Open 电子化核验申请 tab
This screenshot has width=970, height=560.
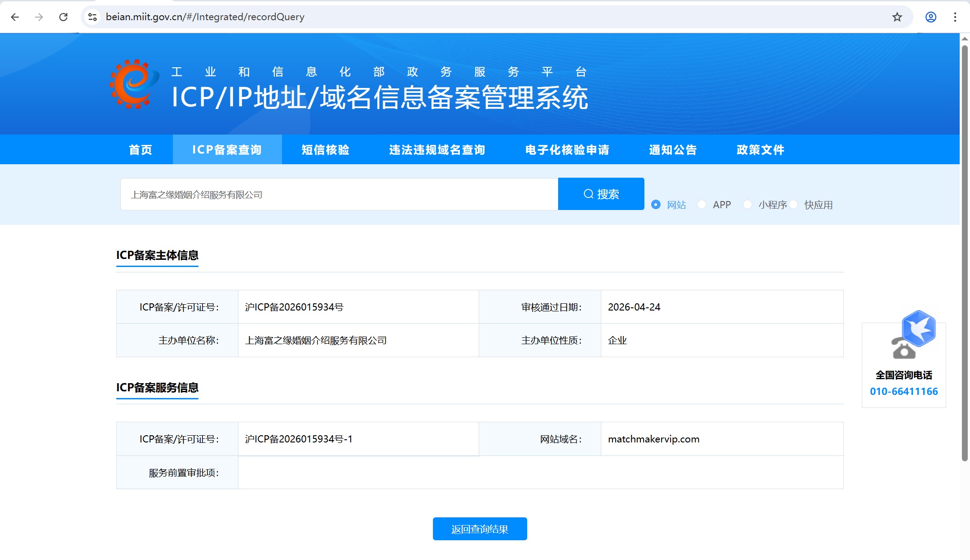click(x=567, y=149)
